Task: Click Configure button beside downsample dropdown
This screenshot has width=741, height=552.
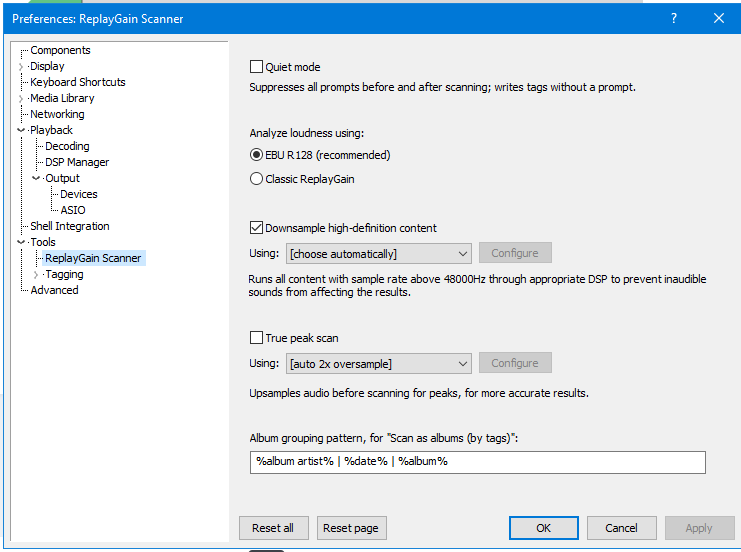Action: (515, 253)
